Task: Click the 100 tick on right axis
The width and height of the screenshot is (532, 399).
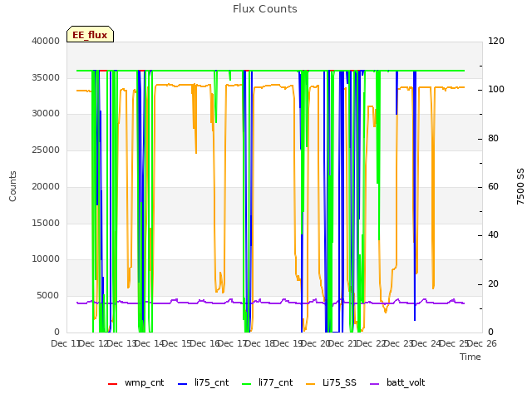Action: click(x=496, y=90)
